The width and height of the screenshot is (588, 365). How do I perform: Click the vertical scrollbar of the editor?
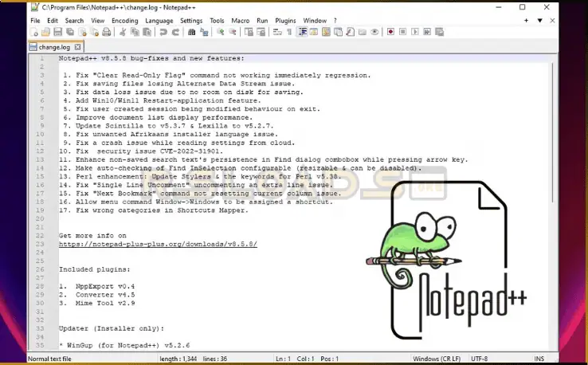click(553, 133)
